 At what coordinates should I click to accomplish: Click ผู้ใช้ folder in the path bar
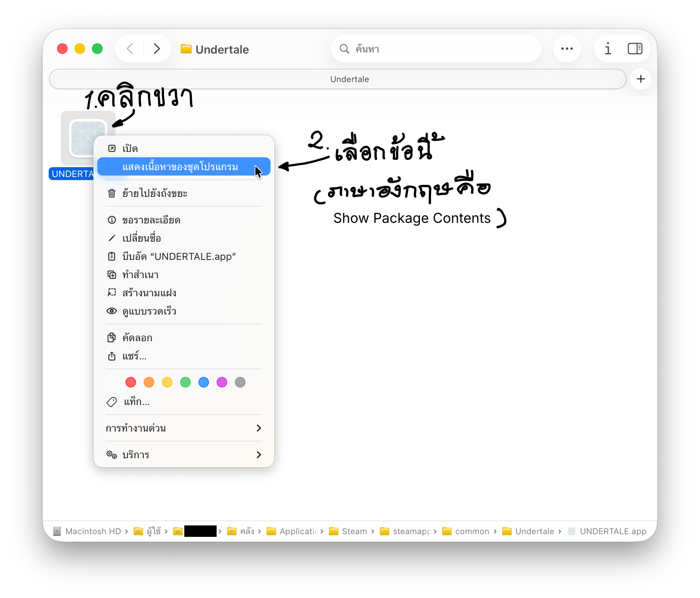point(147,531)
